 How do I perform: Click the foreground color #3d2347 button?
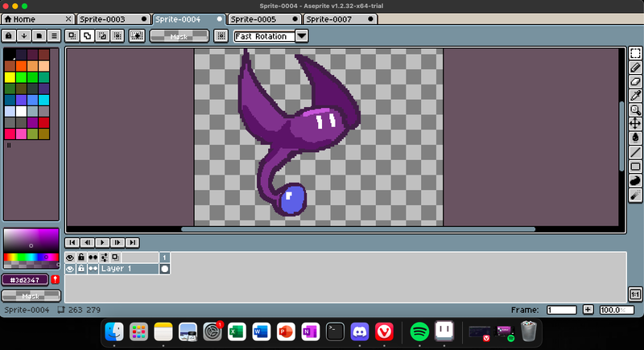(25, 280)
